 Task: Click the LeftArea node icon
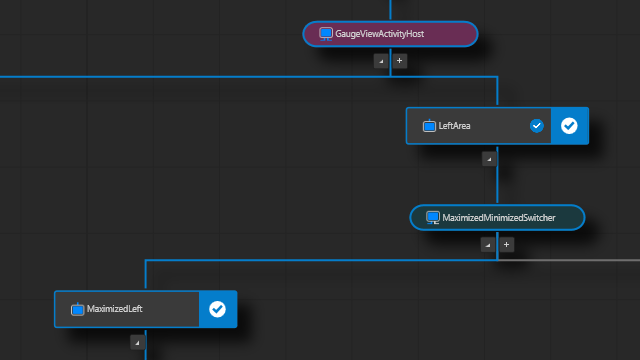(429, 126)
